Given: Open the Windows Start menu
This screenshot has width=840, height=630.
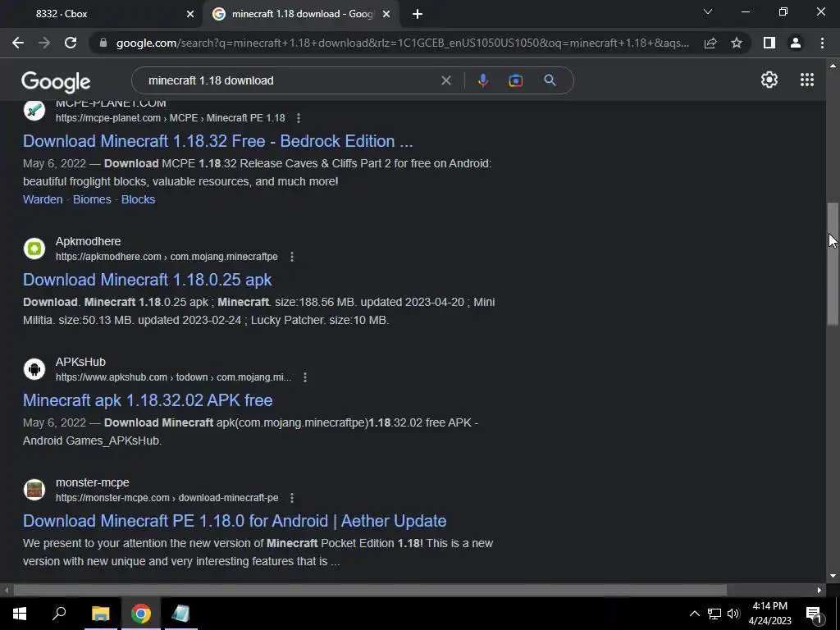Looking at the screenshot, I should pyautogui.click(x=20, y=614).
